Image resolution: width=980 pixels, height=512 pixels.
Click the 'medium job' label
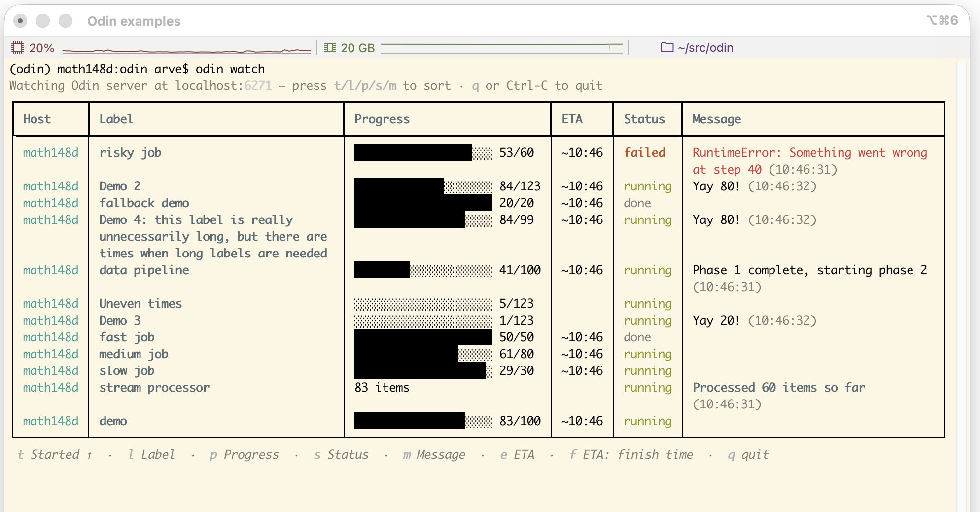134,354
